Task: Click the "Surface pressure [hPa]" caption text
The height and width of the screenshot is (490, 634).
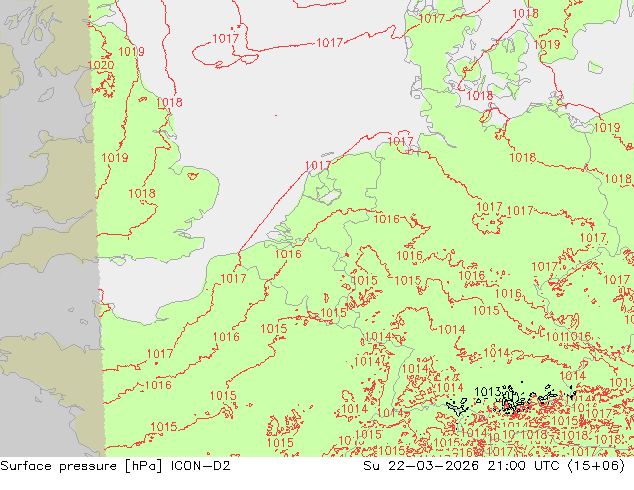Action: [x=82, y=466]
